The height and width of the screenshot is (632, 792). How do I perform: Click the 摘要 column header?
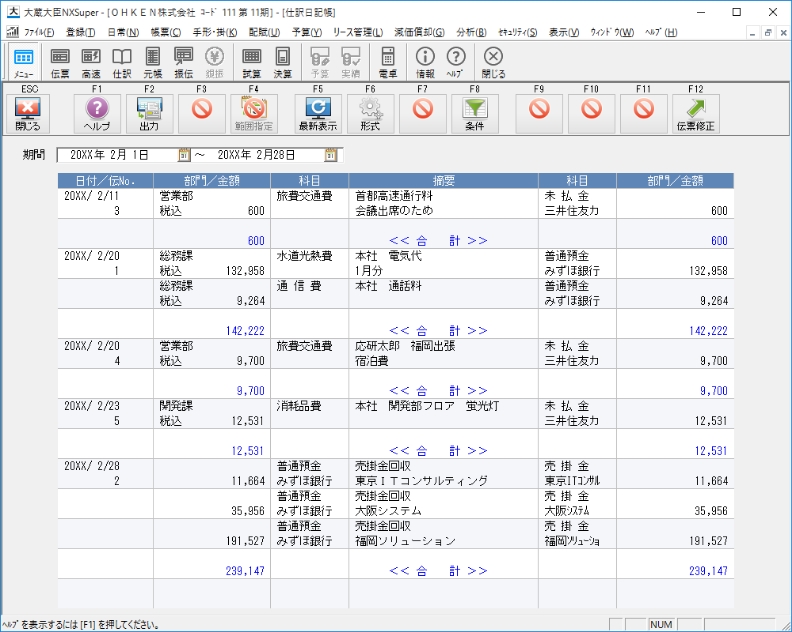pyautogui.click(x=443, y=180)
